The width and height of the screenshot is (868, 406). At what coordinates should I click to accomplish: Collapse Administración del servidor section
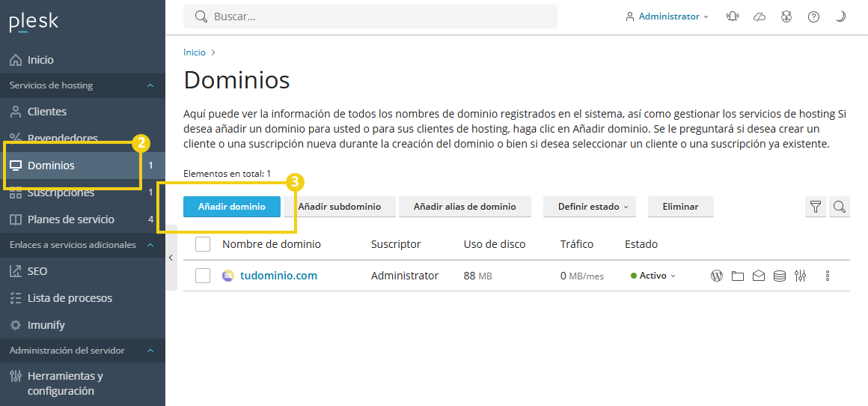(150, 351)
